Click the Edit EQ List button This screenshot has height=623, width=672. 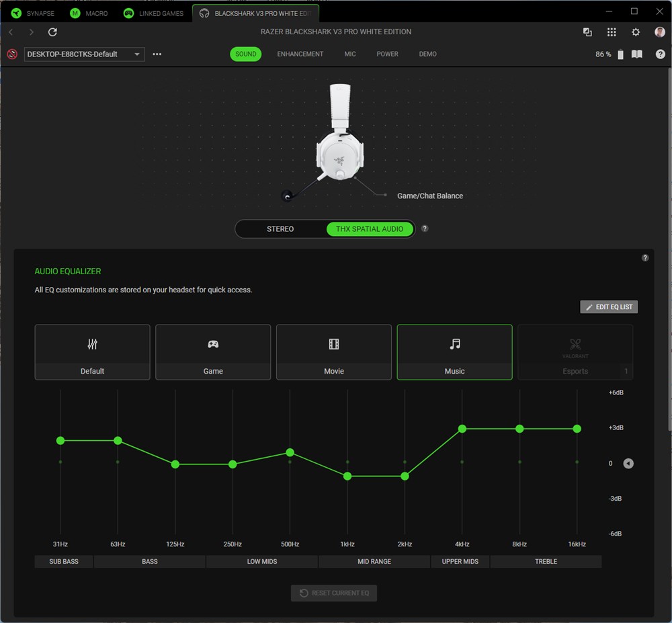point(609,307)
